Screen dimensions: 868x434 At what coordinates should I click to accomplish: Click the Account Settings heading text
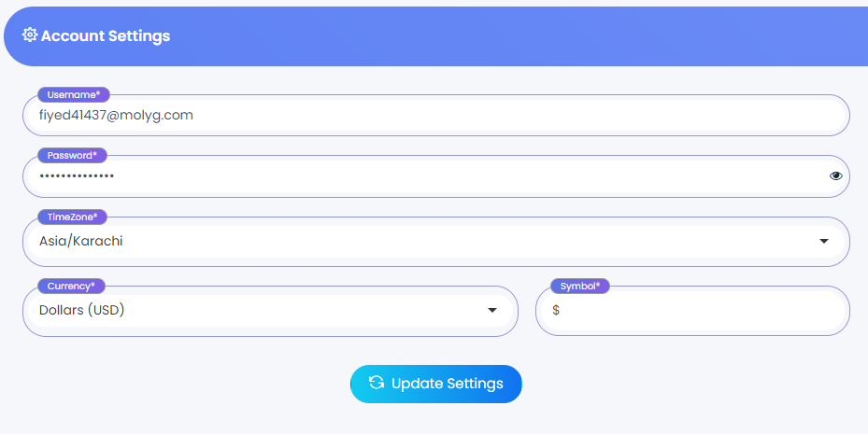[x=106, y=36]
